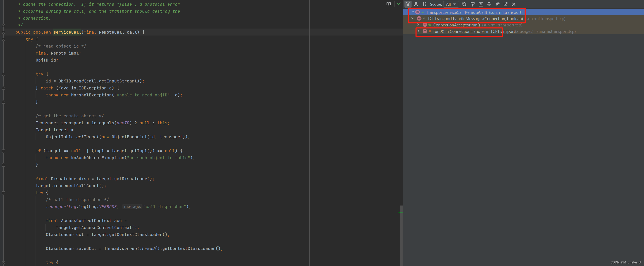Expand ConnectionAcceptor.run() node

click(x=418, y=25)
